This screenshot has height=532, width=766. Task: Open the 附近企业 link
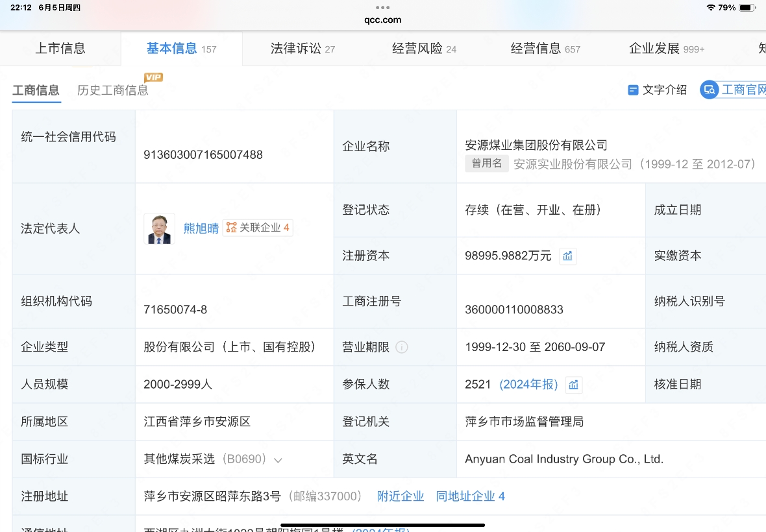[401, 496]
